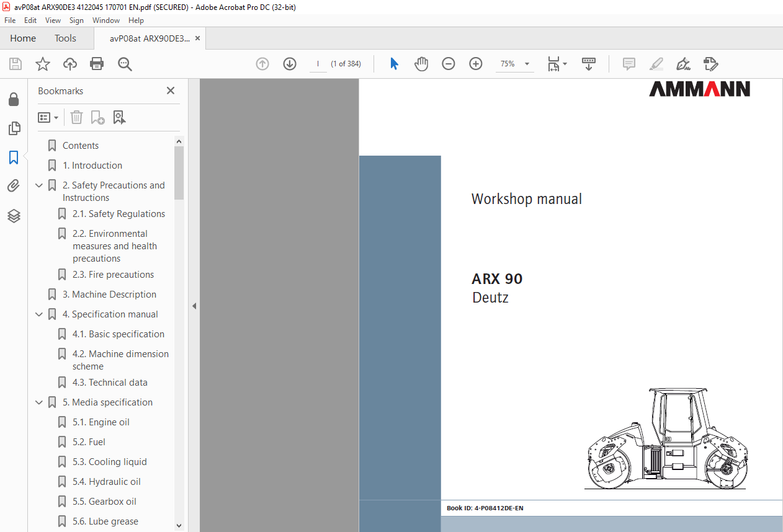Switch to the Home tab

pyautogui.click(x=23, y=38)
